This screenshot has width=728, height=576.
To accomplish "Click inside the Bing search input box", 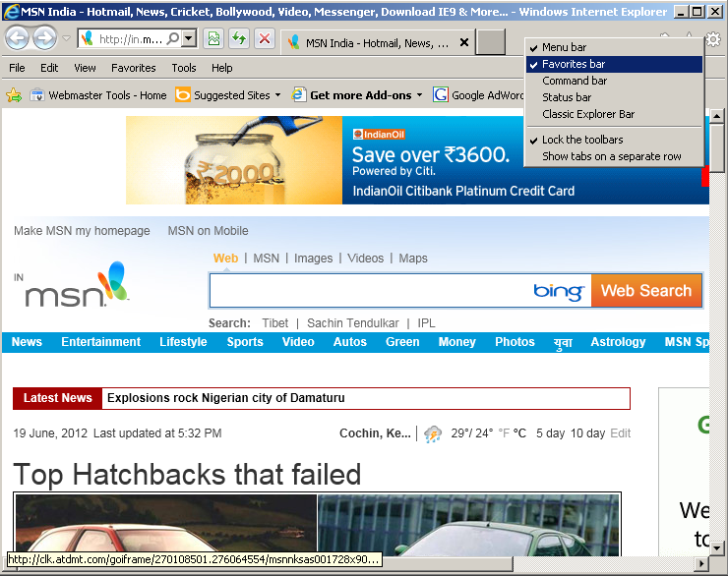I will pos(371,291).
